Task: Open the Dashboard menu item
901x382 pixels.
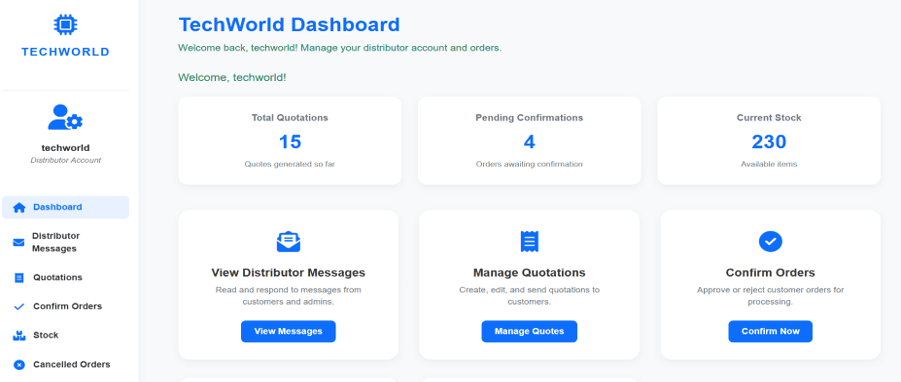Action: tap(66, 207)
